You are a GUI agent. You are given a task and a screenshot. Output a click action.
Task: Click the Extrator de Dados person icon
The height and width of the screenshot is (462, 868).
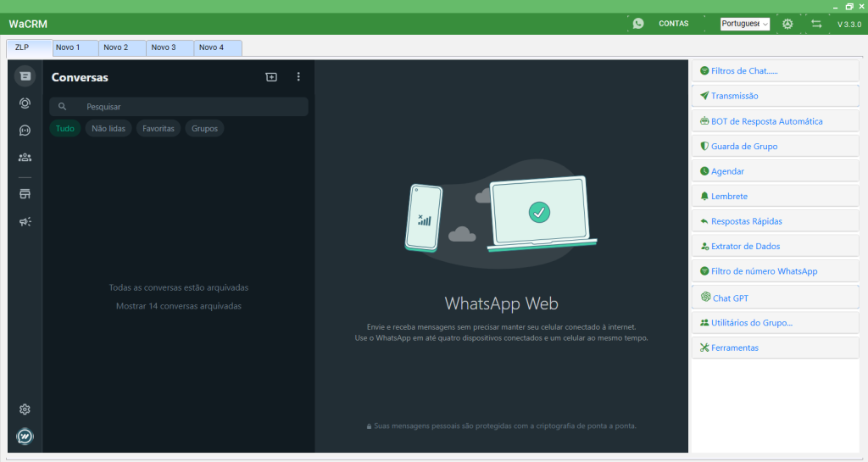tap(704, 246)
